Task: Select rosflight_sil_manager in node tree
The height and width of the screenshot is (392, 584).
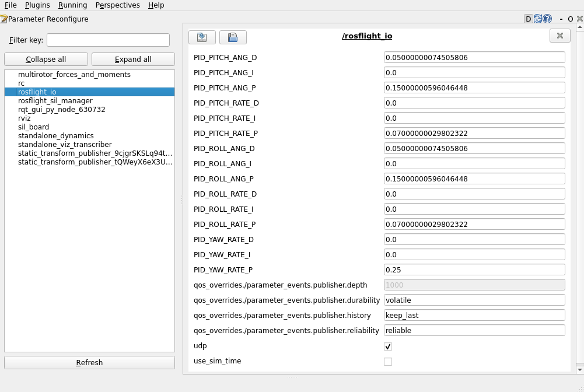Action: (55, 101)
